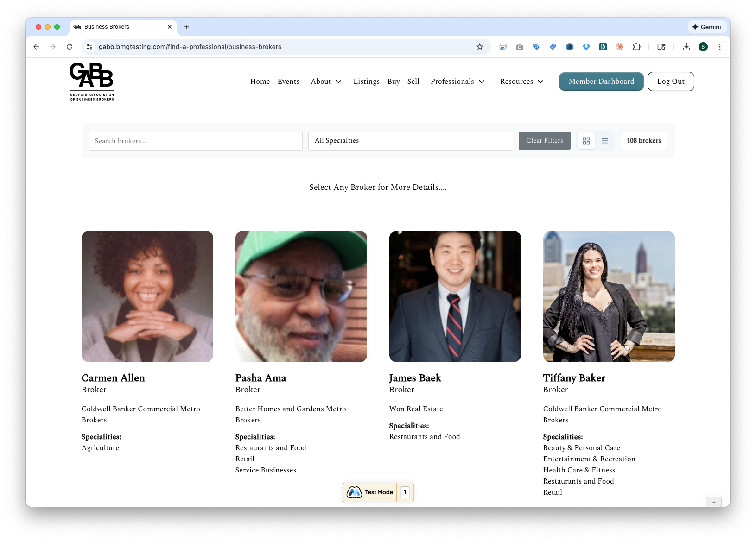Open a new browser tab

click(x=186, y=27)
